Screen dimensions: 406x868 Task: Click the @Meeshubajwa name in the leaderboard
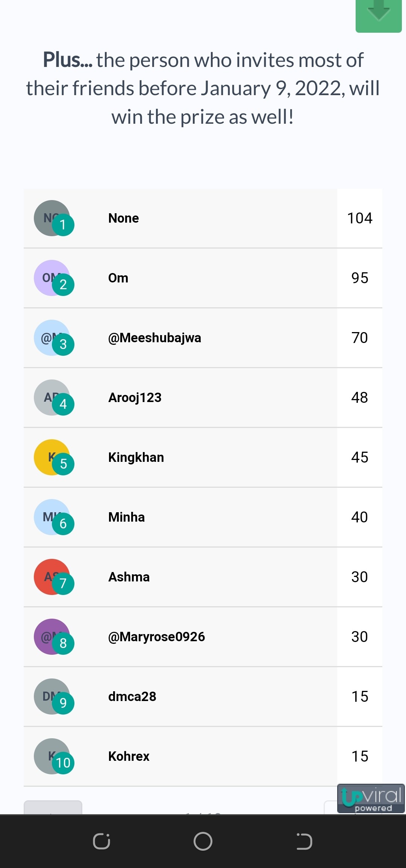tap(155, 338)
